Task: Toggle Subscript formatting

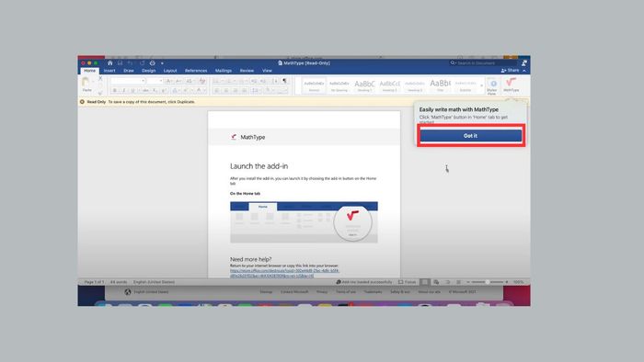Action: 155,91
